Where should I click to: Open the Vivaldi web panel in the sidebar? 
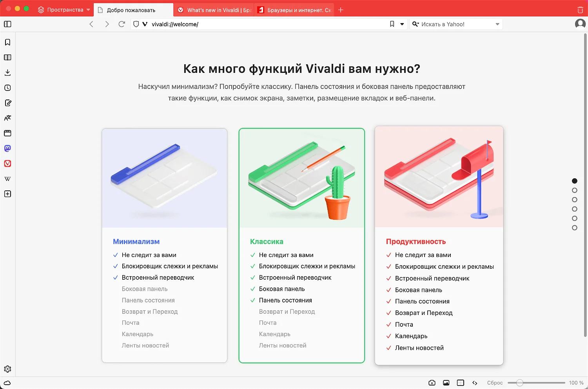point(7,164)
